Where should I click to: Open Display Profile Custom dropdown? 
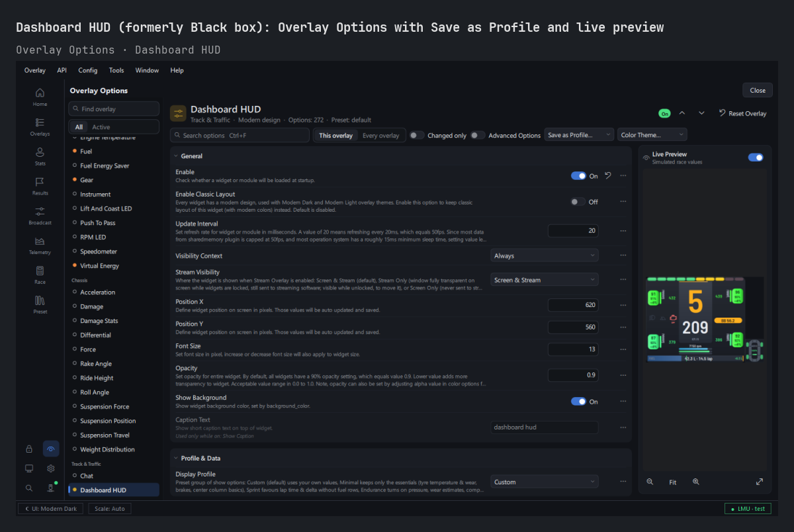[x=544, y=482]
